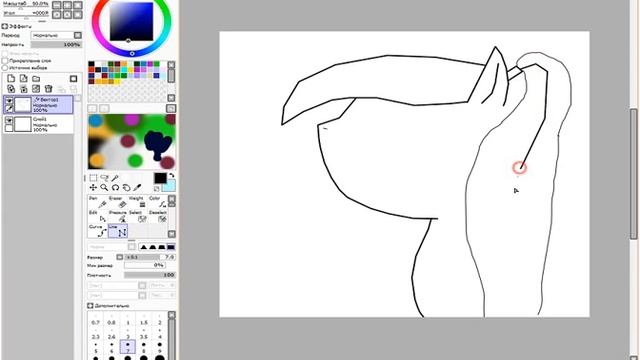The width and height of the screenshot is (640, 360).
Task: Hide the Вектор1 layer via eye icon
Action: (x=9, y=100)
